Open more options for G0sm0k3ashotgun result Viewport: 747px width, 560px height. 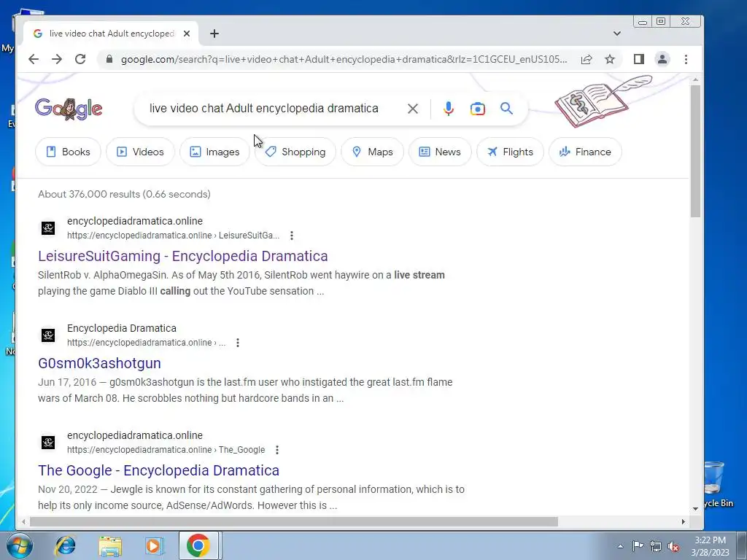(237, 343)
